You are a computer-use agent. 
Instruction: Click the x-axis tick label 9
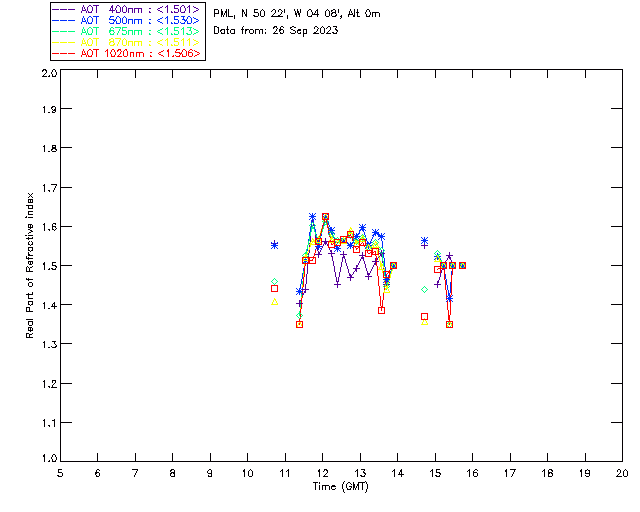(x=210, y=473)
